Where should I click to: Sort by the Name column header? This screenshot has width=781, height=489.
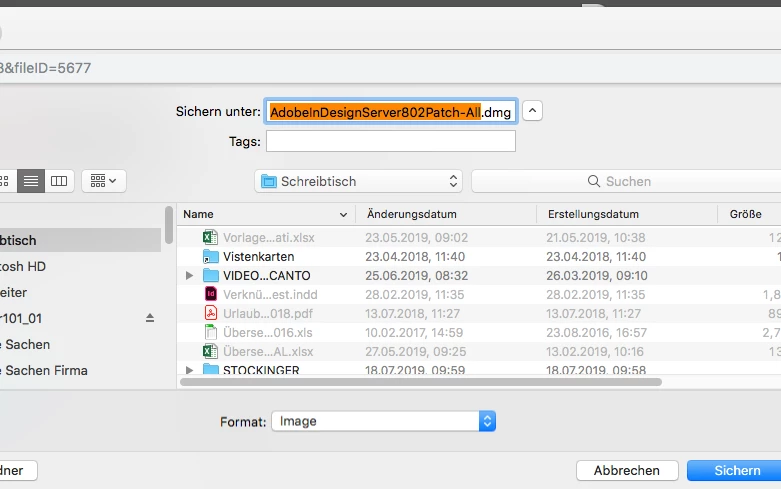(266, 214)
